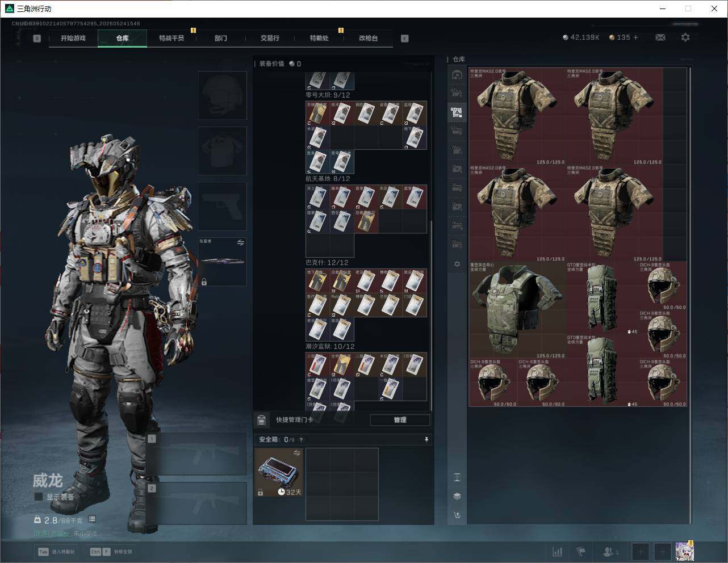Viewport: 728px width, 563px height.
Task: Click the 航天基地: 8/12 keycard heading
Action: [328, 179]
